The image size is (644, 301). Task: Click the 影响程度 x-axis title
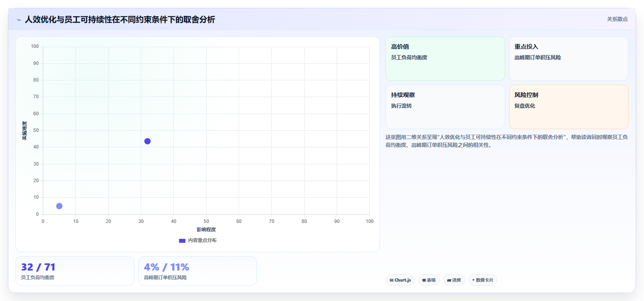click(206, 230)
